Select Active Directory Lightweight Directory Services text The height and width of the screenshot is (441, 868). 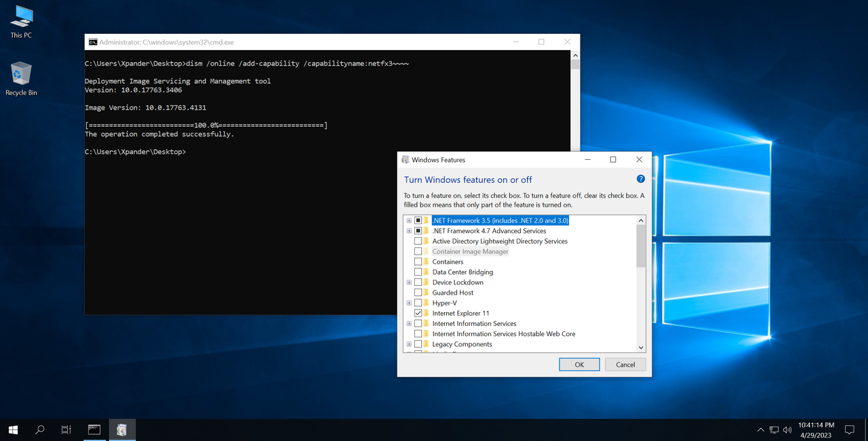tap(500, 241)
